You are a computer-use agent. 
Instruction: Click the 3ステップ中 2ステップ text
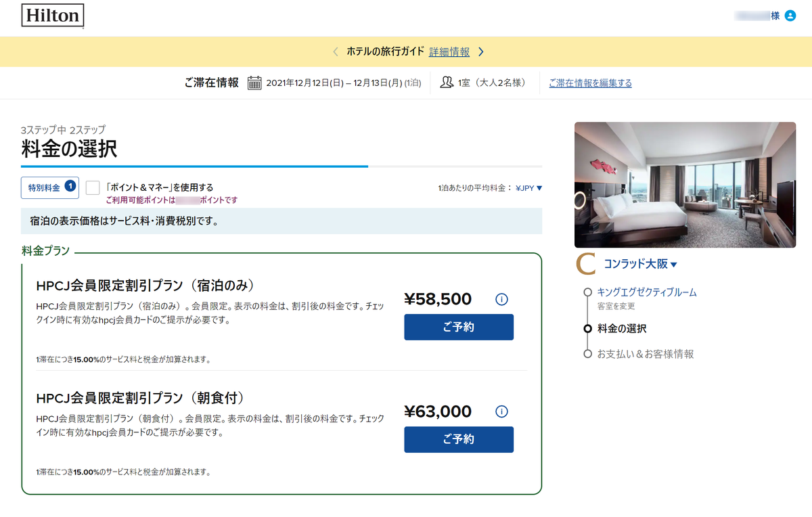64,130
